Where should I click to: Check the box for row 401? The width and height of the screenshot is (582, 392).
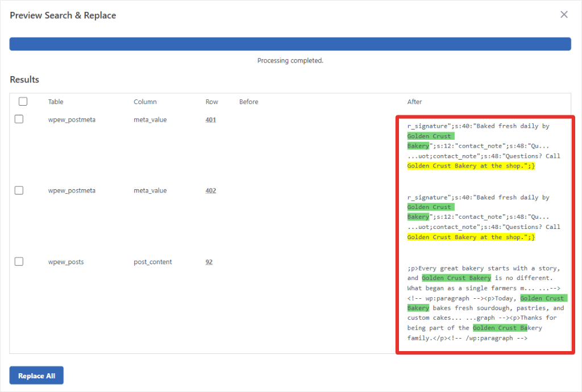pos(19,119)
